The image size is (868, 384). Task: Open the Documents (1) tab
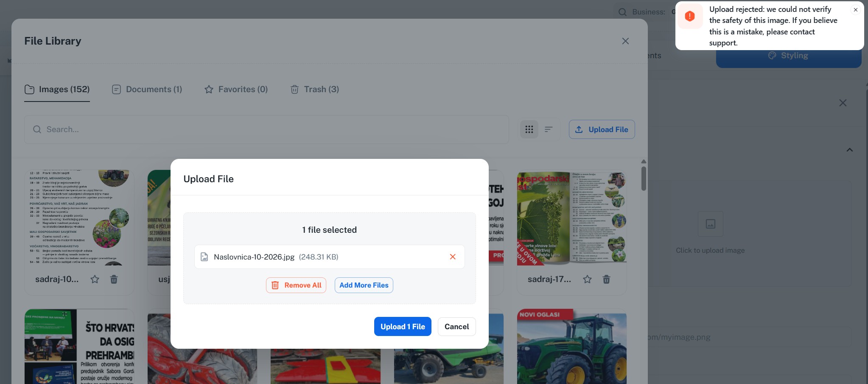(x=147, y=89)
